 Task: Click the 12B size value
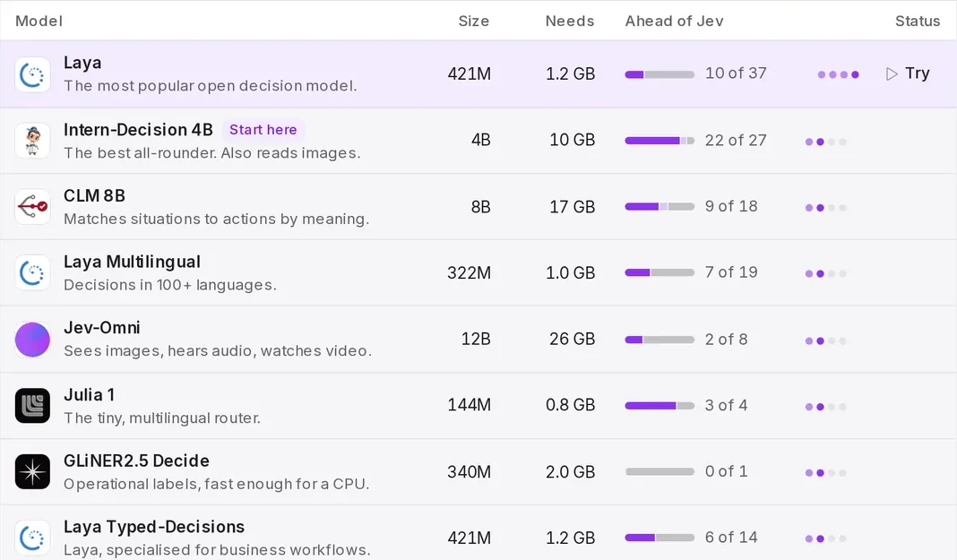[476, 339]
